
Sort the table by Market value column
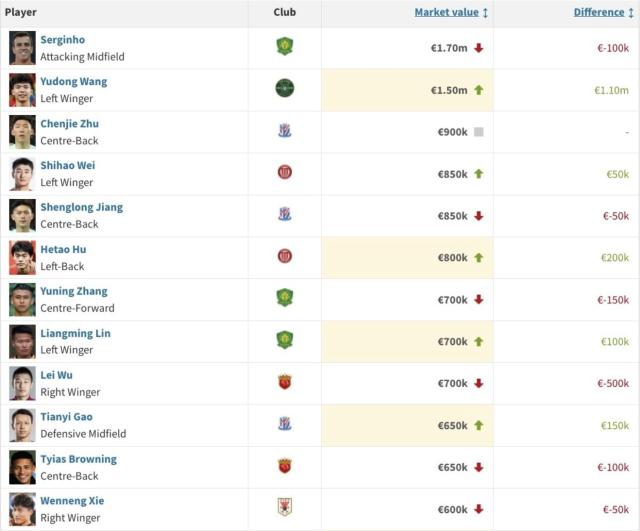click(x=451, y=12)
